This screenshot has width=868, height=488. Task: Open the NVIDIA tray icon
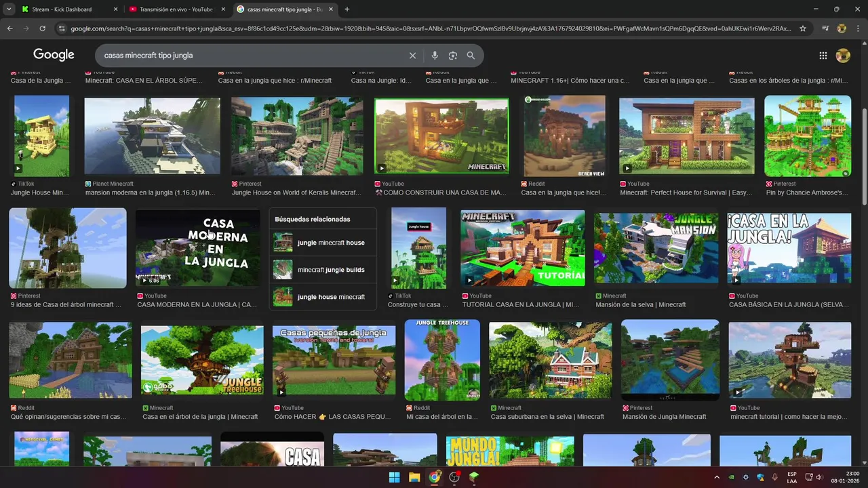(731, 477)
